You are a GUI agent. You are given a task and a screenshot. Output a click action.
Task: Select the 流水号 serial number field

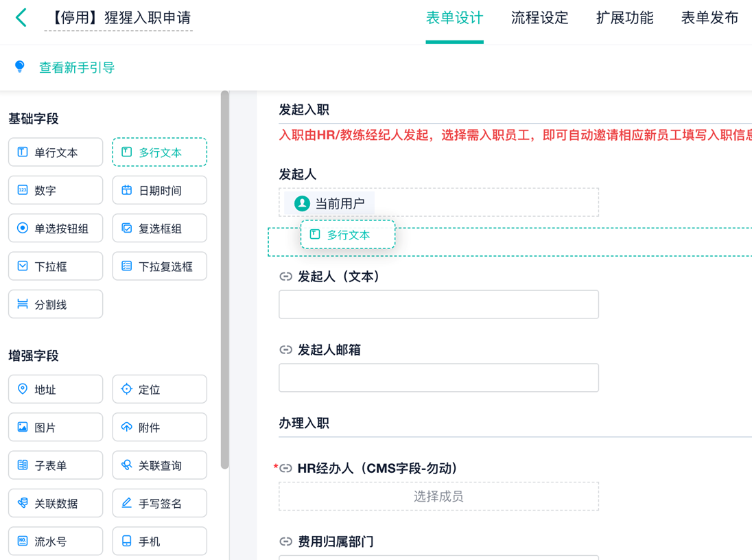pos(56,541)
